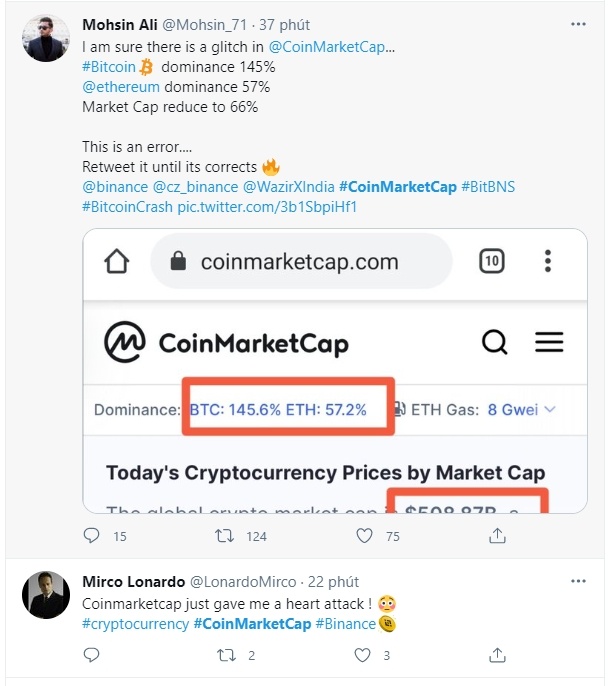Retweet Mirco Lonardo's tweet
The height and width of the screenshot is (686, 616).
[225, 655]
